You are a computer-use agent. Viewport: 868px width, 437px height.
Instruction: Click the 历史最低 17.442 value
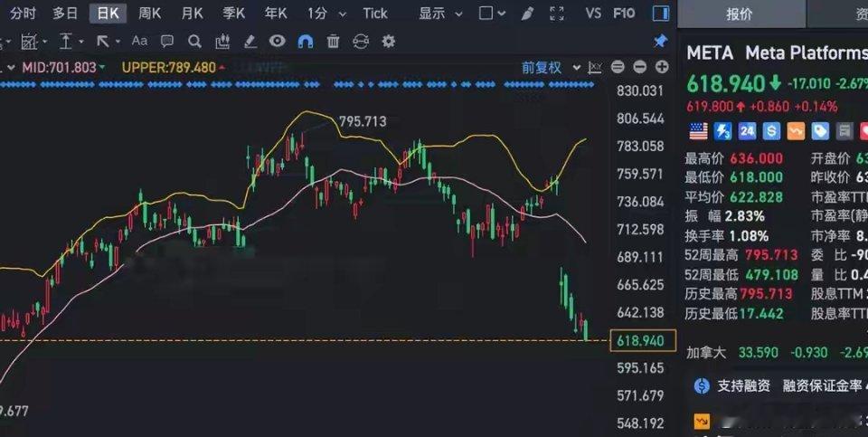(x=761, y=313)
